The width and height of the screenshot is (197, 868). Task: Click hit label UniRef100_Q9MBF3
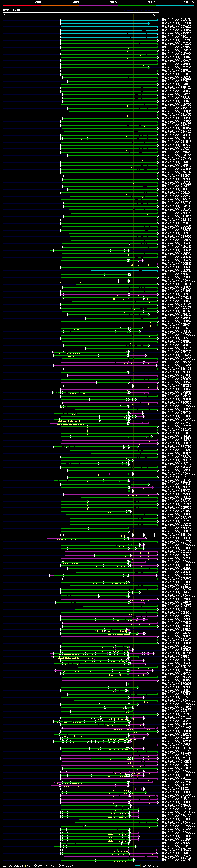(x=177, y=165)
